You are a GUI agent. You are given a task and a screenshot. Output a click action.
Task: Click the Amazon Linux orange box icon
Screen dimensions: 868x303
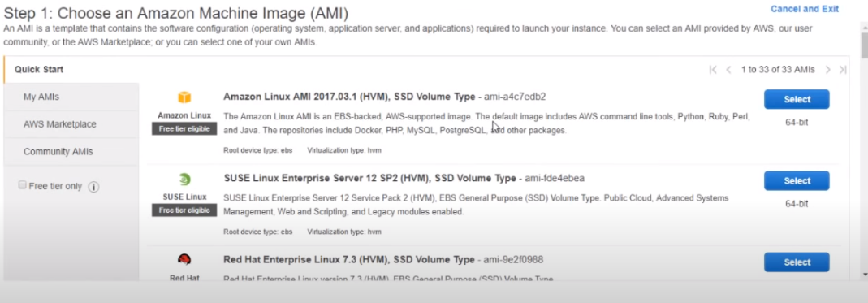point(184,98)
